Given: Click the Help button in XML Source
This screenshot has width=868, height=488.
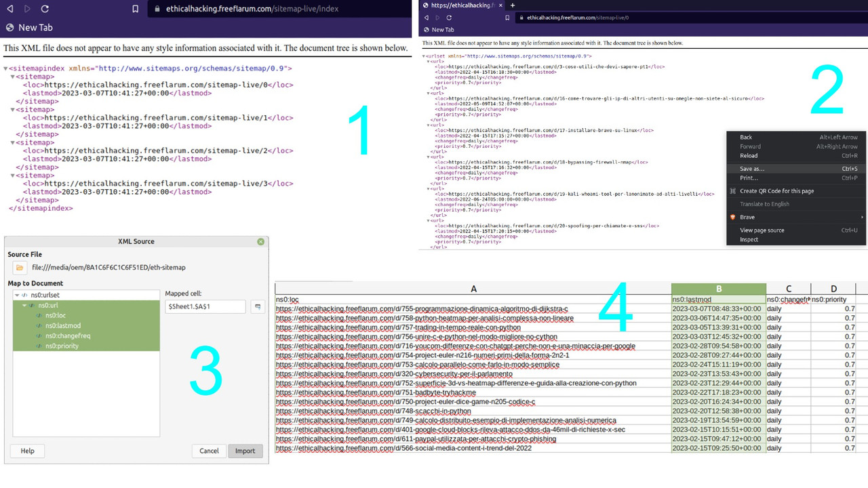Looking at the screenshot, I should point(27,451).
